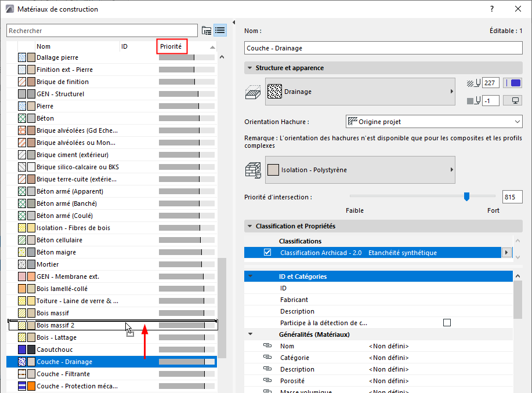
Task: Click hatch icon of Couche - Filtrante row
Action: [x=22, y=374]
